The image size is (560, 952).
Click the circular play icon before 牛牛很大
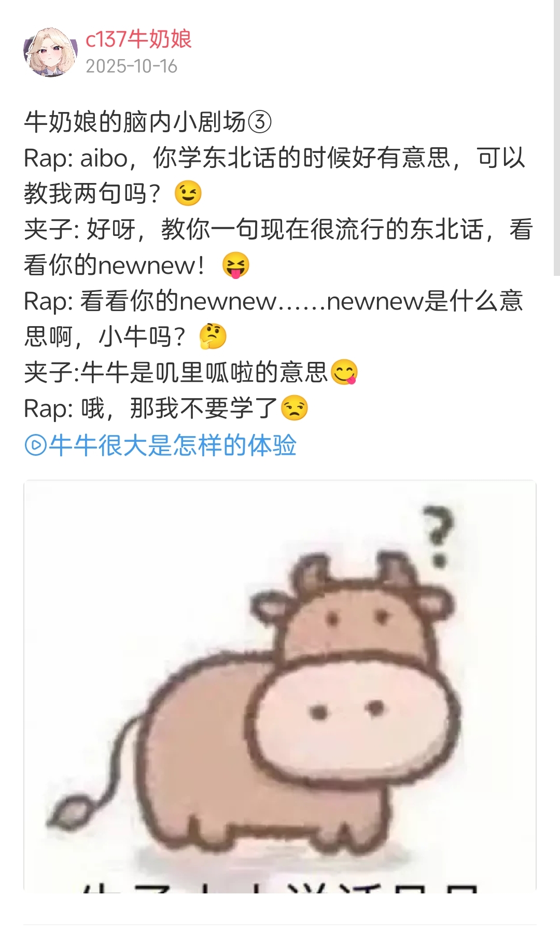pyautogui.click(x=35, y=445)
